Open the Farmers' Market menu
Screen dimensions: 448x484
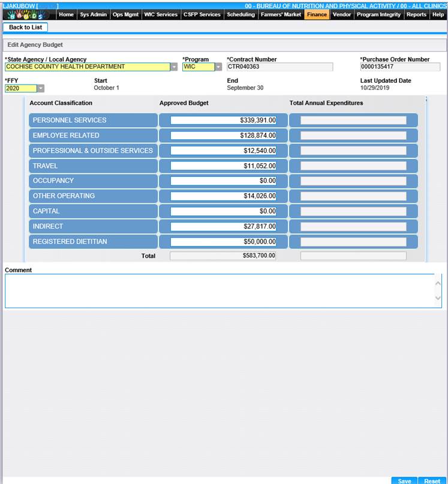click(281, 14)
